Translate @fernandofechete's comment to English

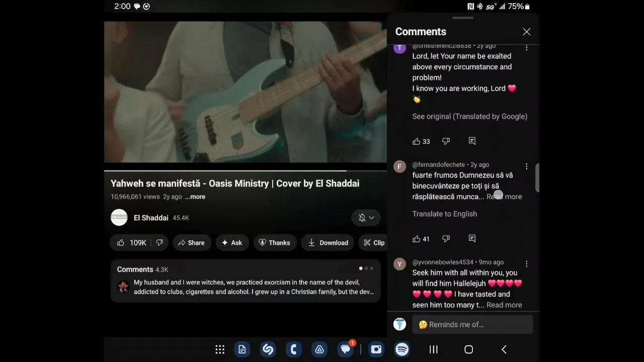click(445, 214)
